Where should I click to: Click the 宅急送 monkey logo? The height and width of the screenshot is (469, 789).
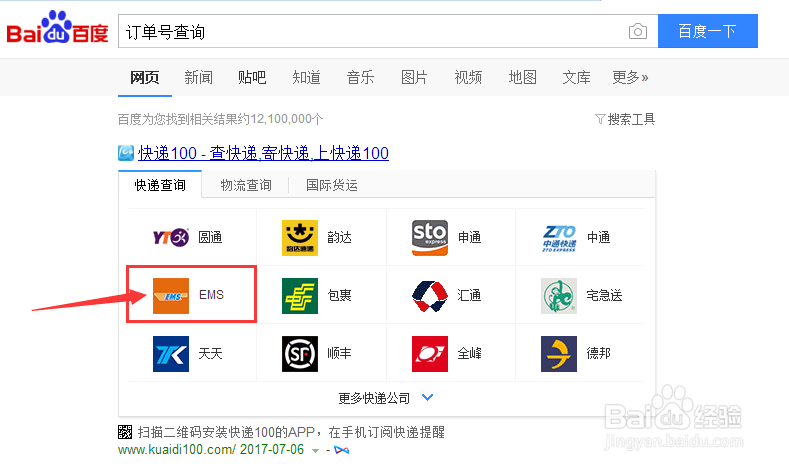pos(559,296)
